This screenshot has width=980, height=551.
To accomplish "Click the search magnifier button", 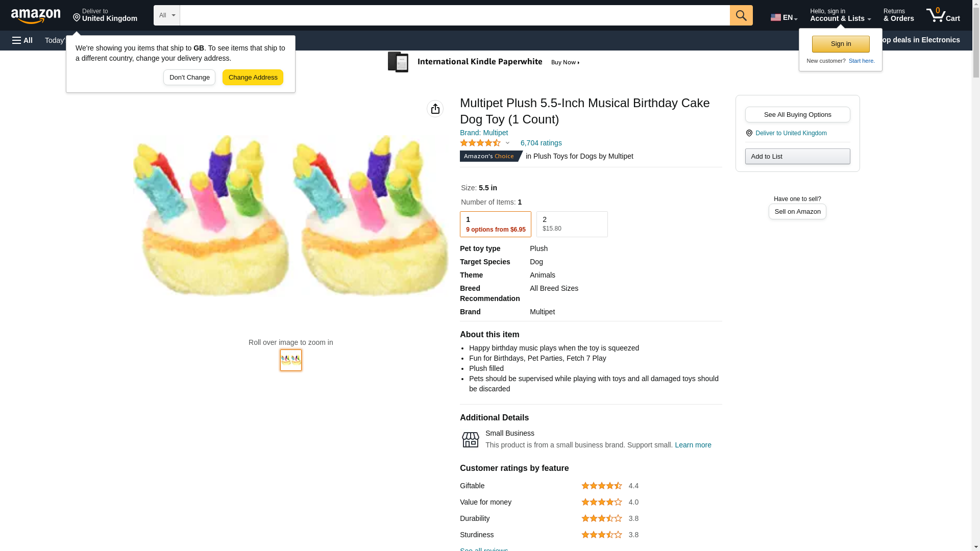I will (x=741, y=15).
